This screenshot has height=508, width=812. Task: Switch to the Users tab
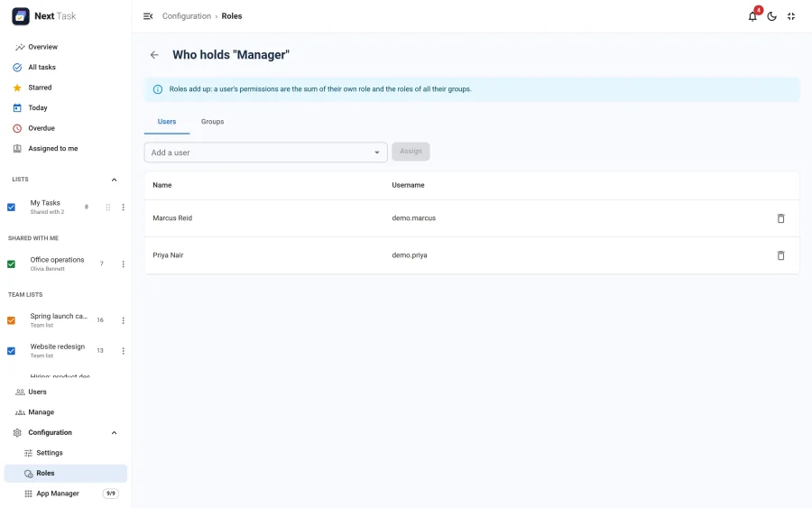[167, 122]
